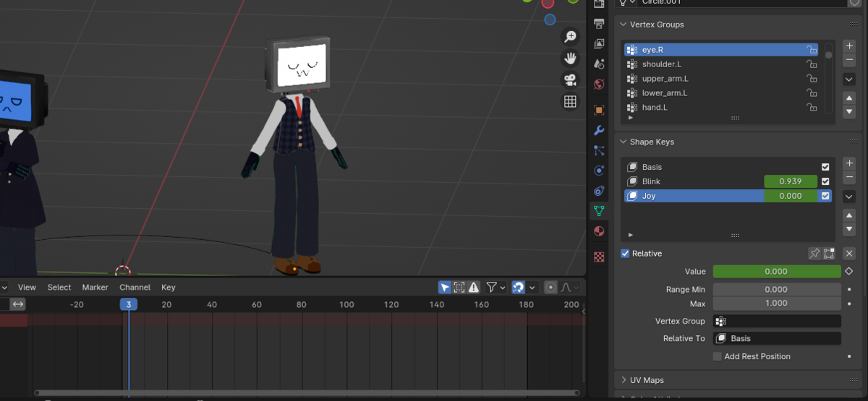Open the Relative To Basis dropdown
Image resolution: width=868 pixels, height=401 pixels.
click(777, 338)
